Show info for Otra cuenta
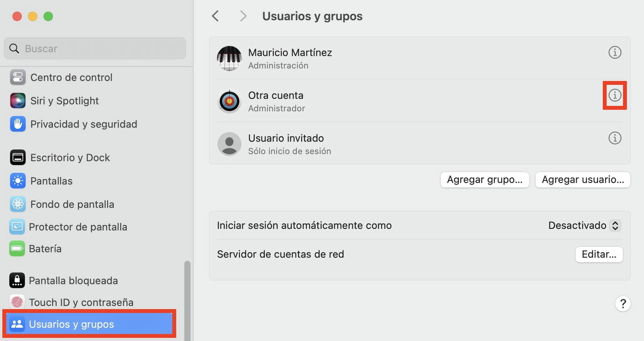This screenshot has width=644, height=341. click(615, 95)
